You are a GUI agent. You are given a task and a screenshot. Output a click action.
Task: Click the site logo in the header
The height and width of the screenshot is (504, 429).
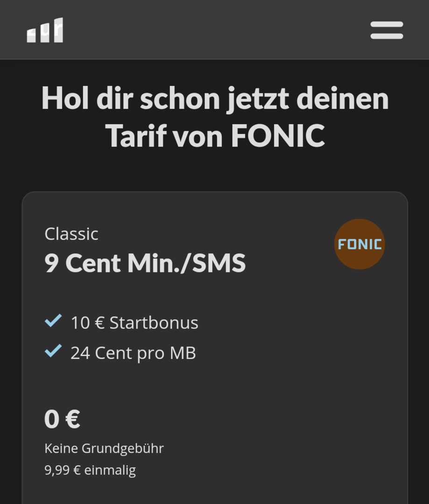click(45, 31)
